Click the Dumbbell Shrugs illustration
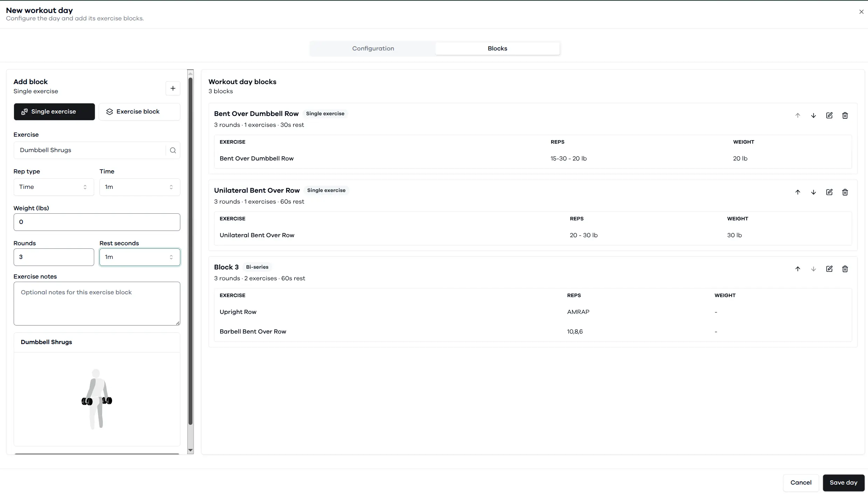The image size is (868, 494). pyautogui.click(x=97, y=399)
